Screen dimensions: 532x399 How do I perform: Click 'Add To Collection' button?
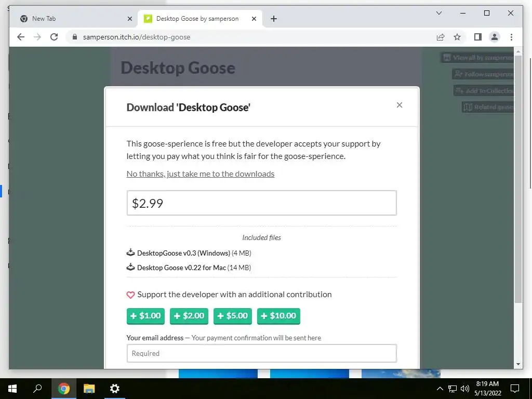pos(484,90)
